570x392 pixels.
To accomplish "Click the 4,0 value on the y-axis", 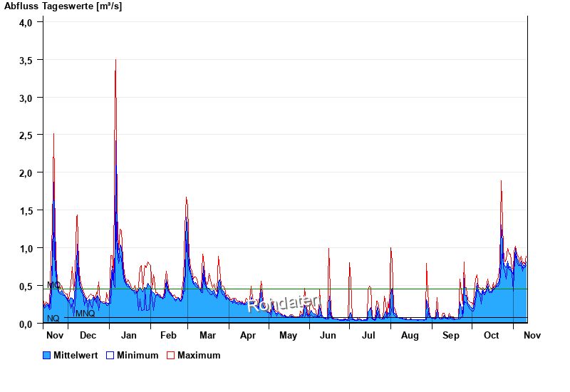I will (26, 22).
